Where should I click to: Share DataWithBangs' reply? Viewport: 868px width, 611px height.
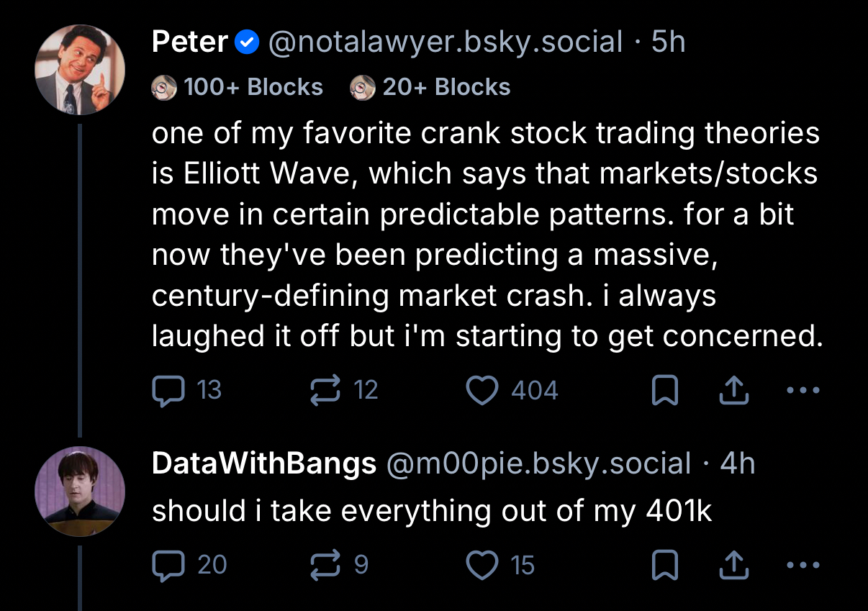point(733,565)
